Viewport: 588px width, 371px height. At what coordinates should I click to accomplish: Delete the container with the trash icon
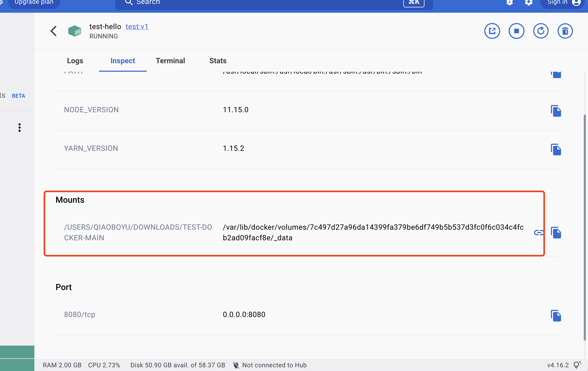pos(565,31)
